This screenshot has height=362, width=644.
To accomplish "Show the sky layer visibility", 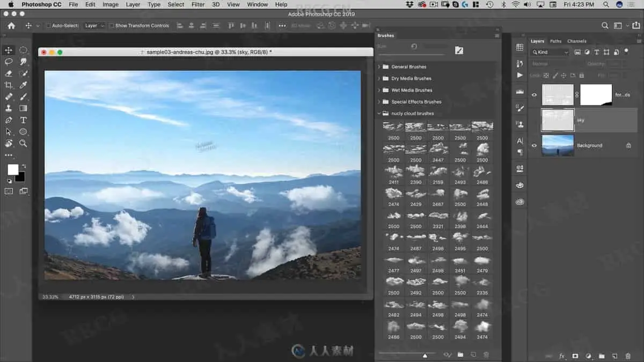I will 534,120.
